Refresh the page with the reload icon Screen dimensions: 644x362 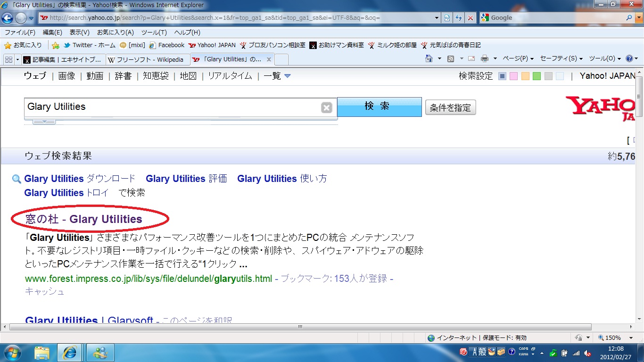tap(459, 18)
